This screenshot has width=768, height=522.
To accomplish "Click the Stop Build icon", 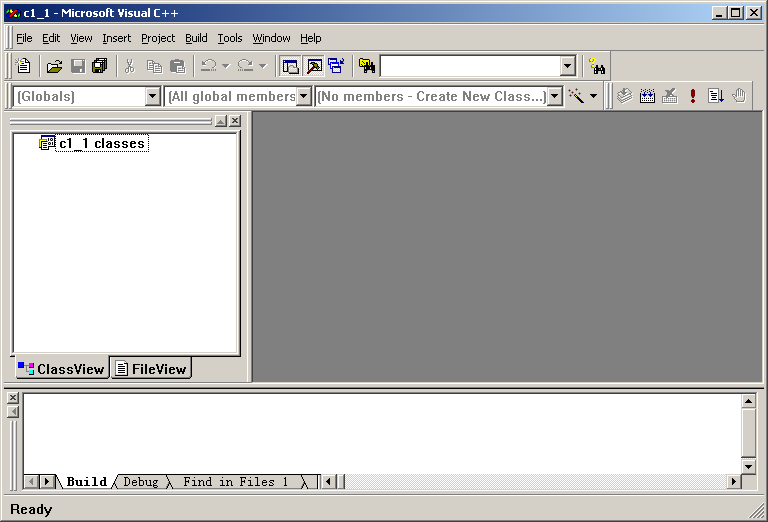I will pos(670,95).
